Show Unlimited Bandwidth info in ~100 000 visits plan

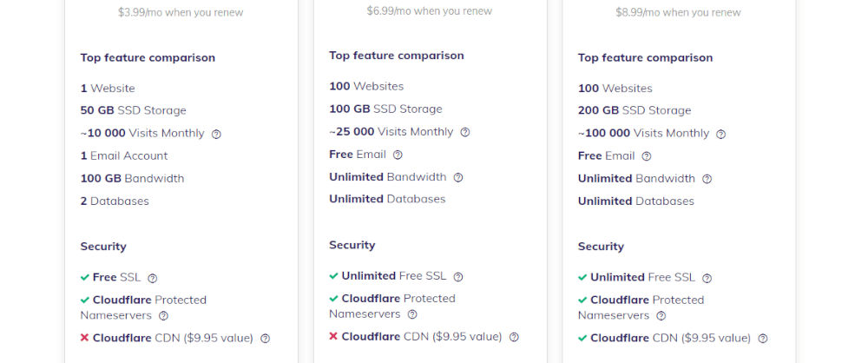tap(707, 179)
